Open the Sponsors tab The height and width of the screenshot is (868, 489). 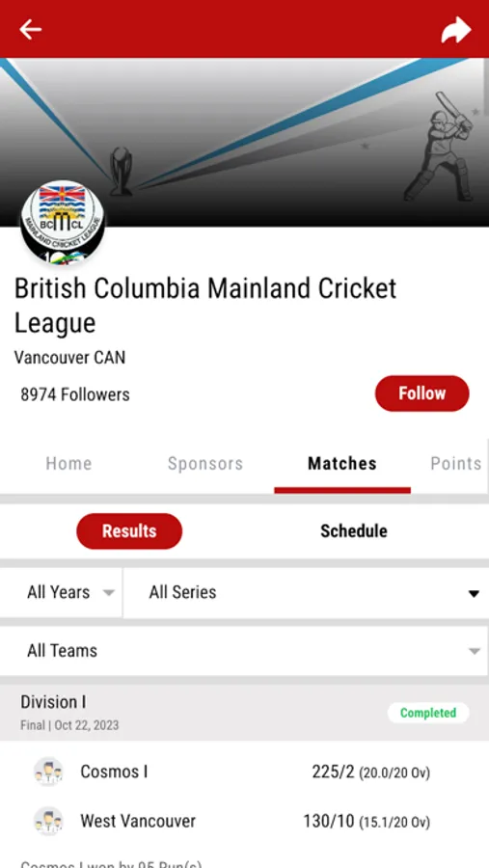(205, 463)
